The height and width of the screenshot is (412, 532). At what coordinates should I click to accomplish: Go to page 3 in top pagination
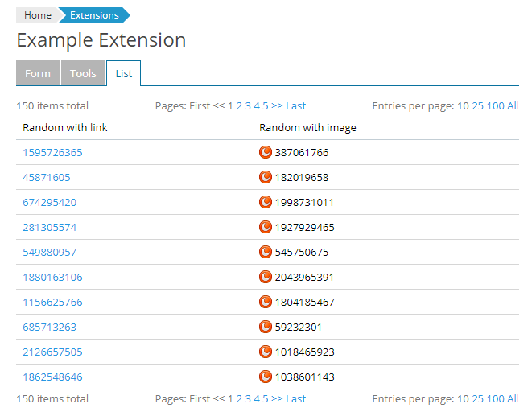pyautogui.click(x=248, y=105)
